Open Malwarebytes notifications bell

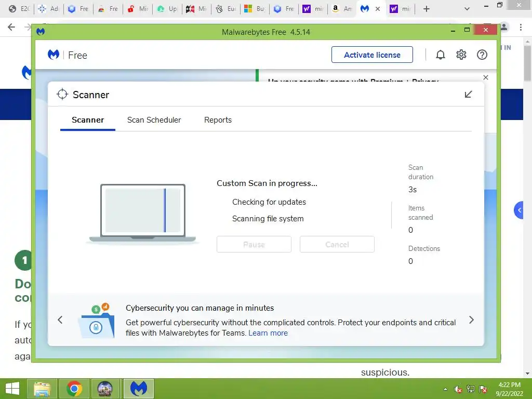(x=441, y=55)
